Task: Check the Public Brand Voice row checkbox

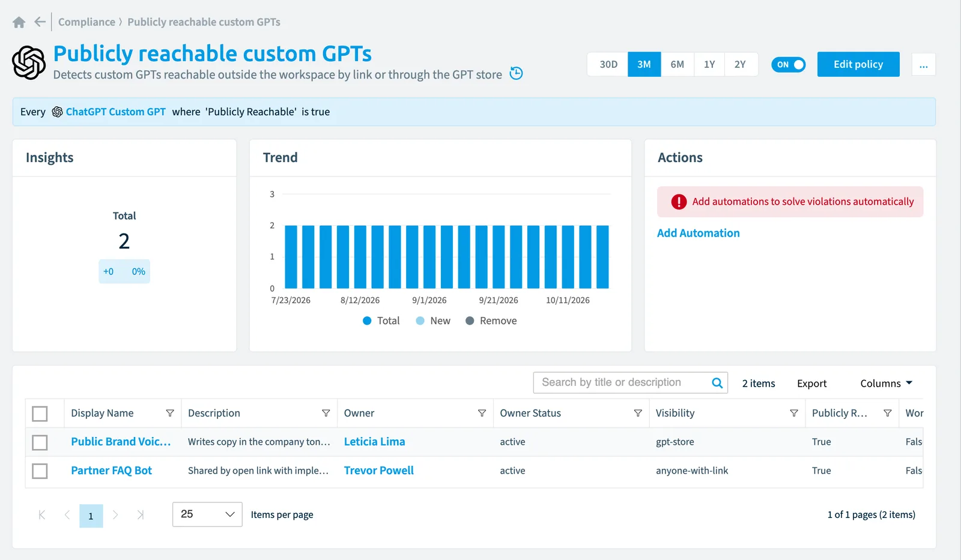Action: tap(40, 442)
